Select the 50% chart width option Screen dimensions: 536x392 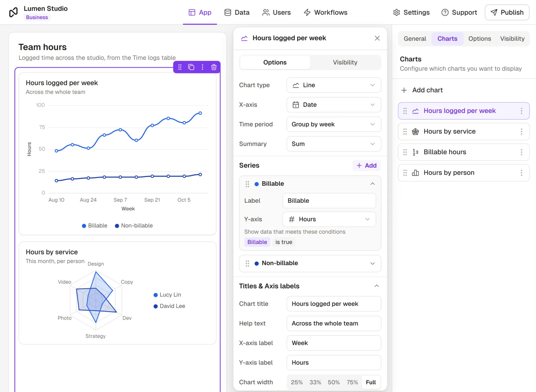pos(334,382)
